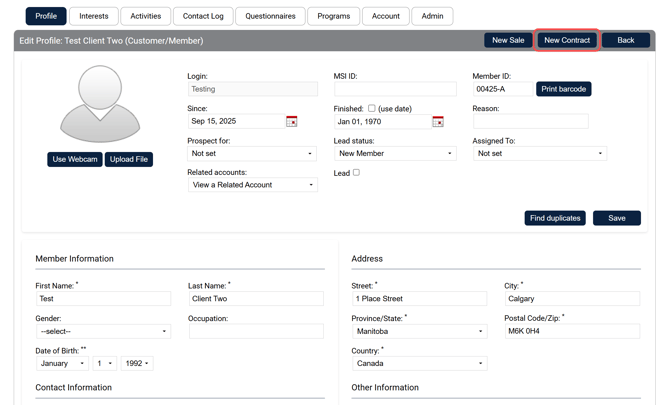Select a Gender from the dropdown

(x=103, y=331)
